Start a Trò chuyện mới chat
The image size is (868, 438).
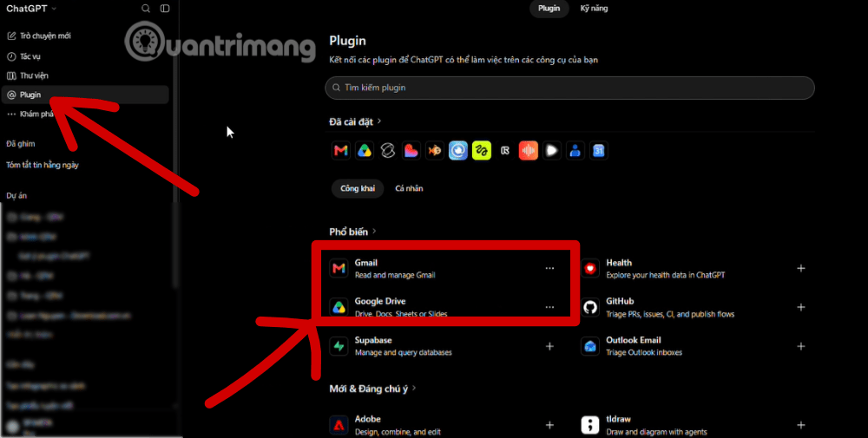[x=39, y=36]
